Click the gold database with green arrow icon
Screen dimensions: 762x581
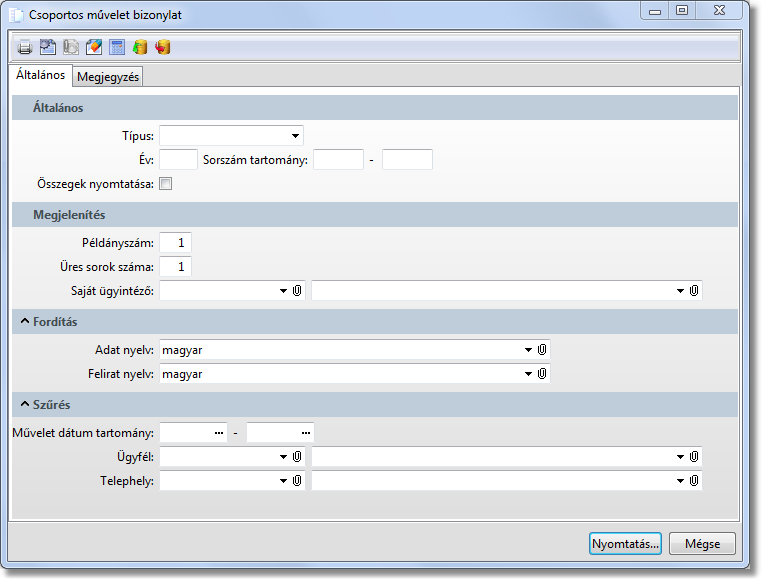(x=140, y=47)
